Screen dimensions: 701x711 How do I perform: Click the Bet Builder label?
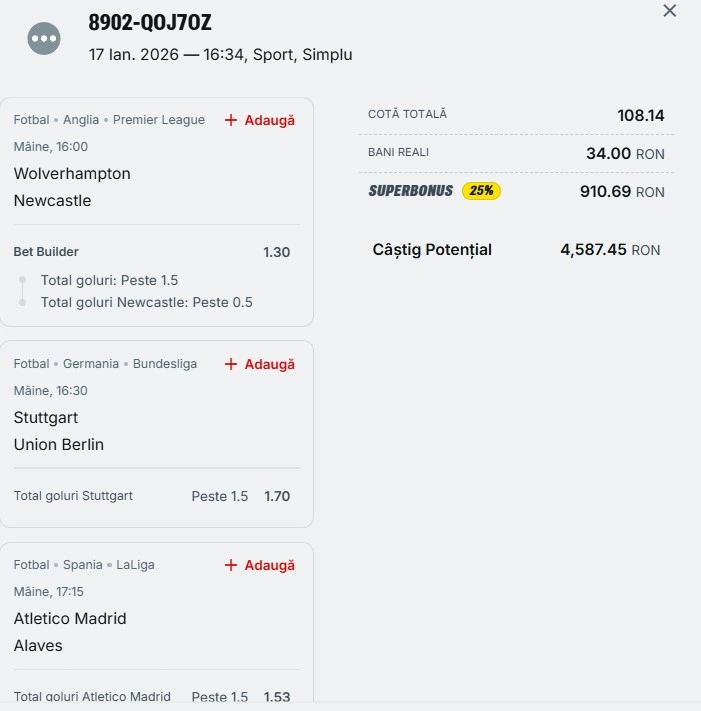pos(46,252)
